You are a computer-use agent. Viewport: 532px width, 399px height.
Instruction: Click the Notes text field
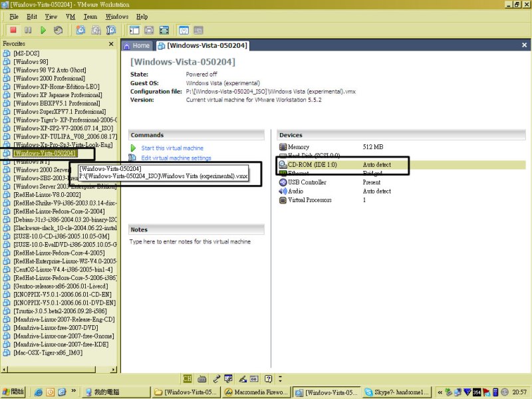tap(190, 241)
